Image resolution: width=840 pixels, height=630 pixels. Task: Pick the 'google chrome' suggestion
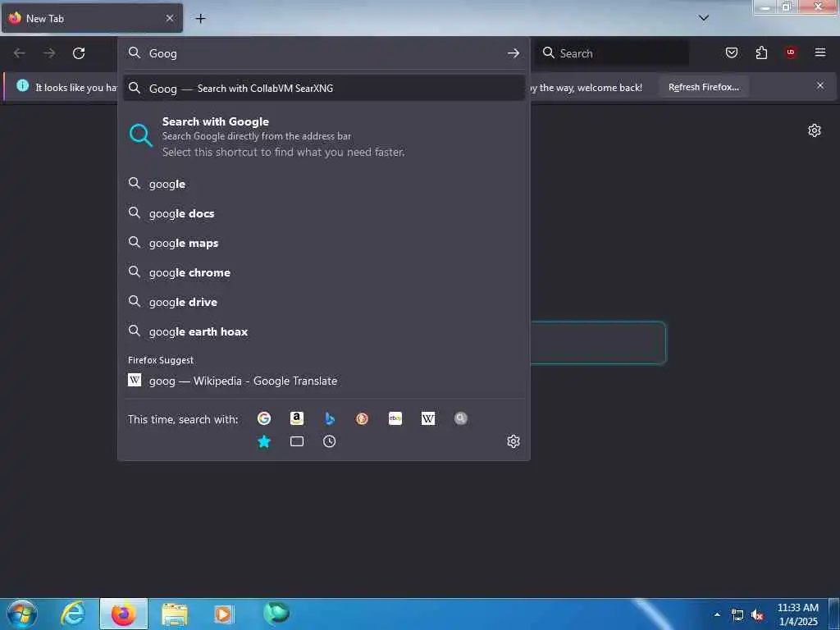(323, 272)
